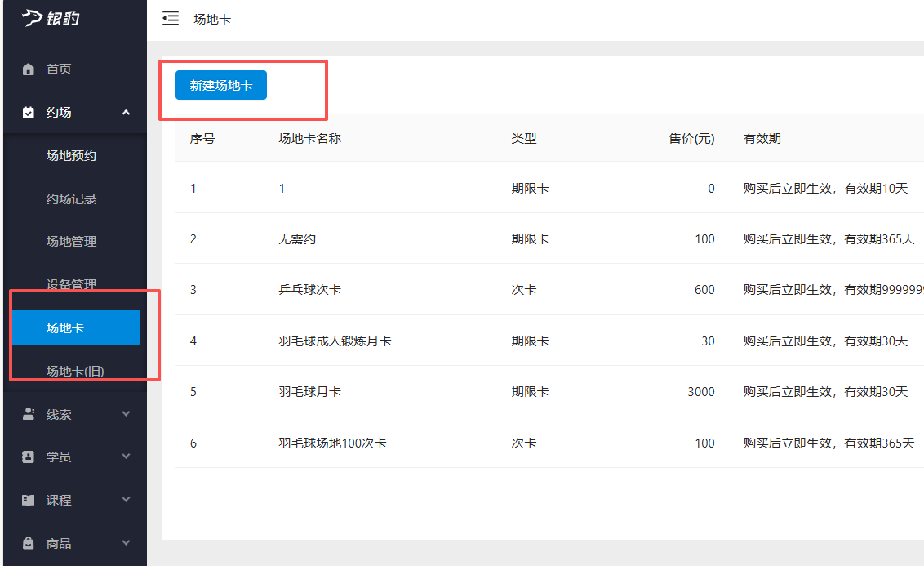Image resolution: width=924 pixels, height=566 pixels.
Task: Expand the 学员 menu chevron
Action: pyautogui.click(x=126, y=457)
